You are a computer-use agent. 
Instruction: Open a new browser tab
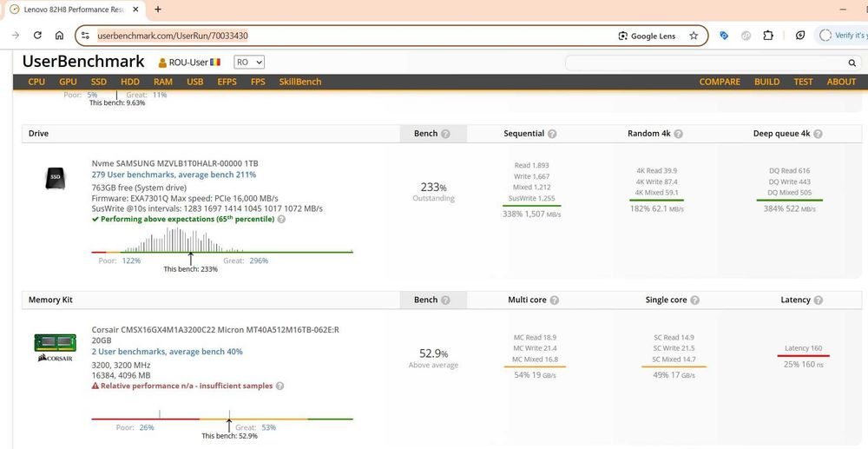158,10
